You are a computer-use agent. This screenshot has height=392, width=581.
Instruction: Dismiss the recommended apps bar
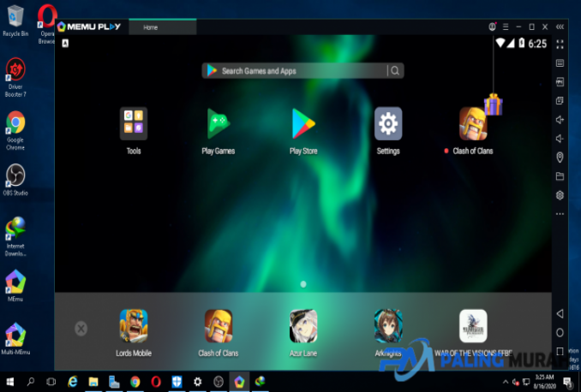pyautogui.click(x=81, y=328)
